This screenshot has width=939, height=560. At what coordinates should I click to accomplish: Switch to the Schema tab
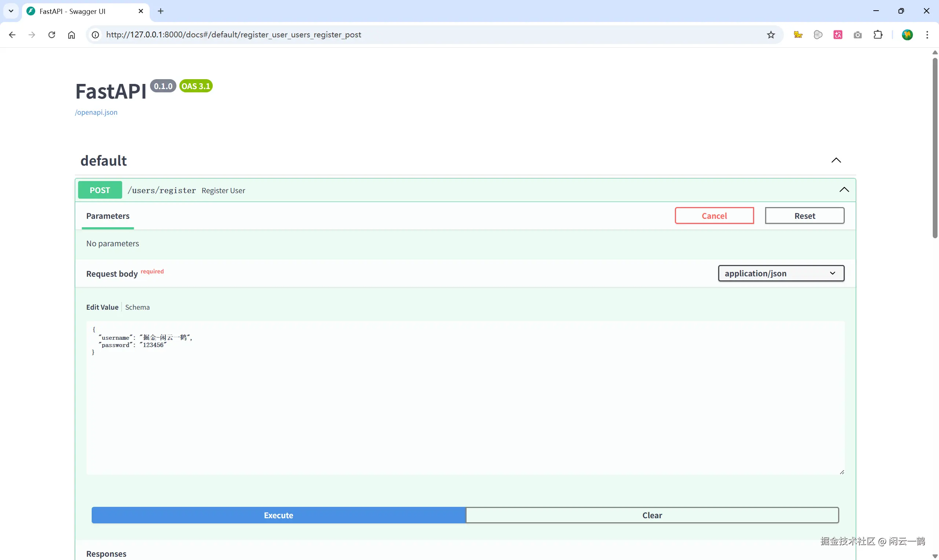(137, 307)
